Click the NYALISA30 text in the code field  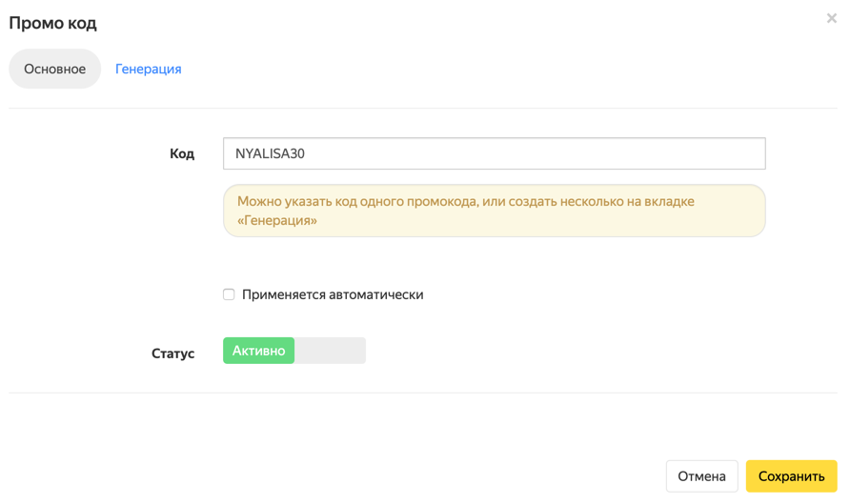[x=270, y=153]
